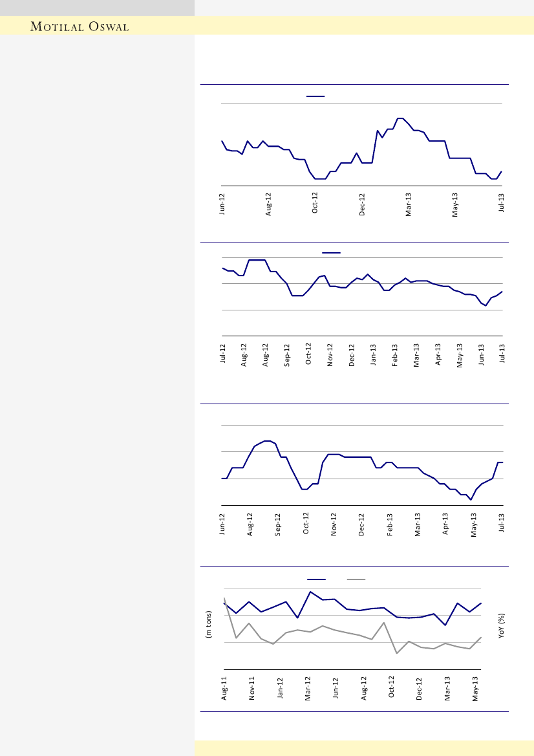
Task: Select the Nov-11 axis label
Action: point(253,688)
